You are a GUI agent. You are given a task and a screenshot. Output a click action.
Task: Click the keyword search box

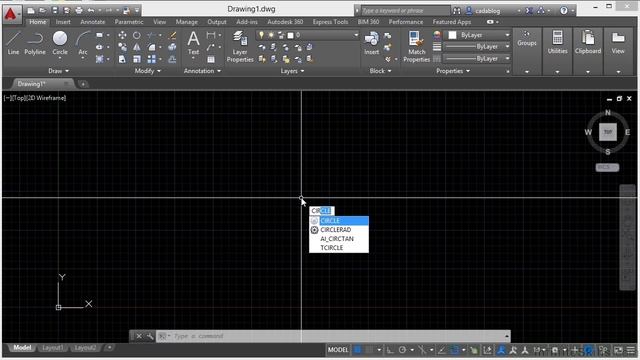point(405,11)
